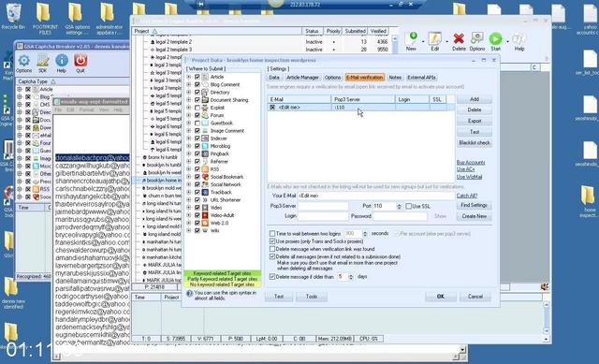Click the Find Settings button
Viewport: 599px width, 364px height.
[x=475, y=205]
